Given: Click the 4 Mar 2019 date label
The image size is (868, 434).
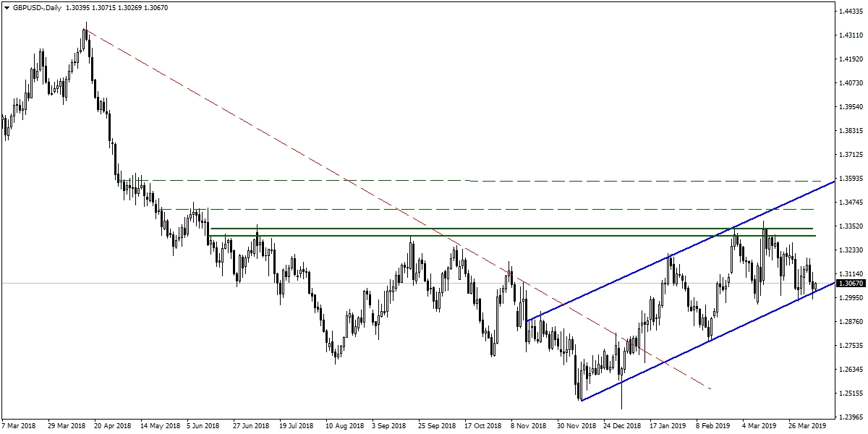Looking at the screenshot, I should coord(761,427).
